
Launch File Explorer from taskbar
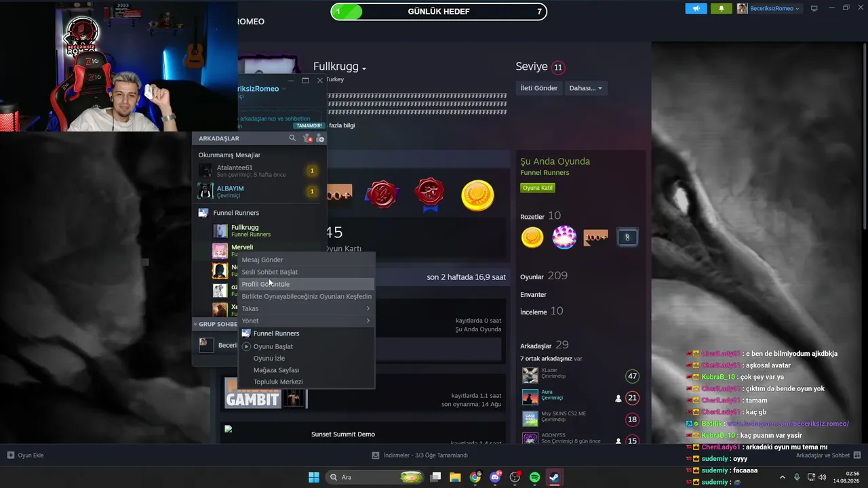(x=456, y=477)
